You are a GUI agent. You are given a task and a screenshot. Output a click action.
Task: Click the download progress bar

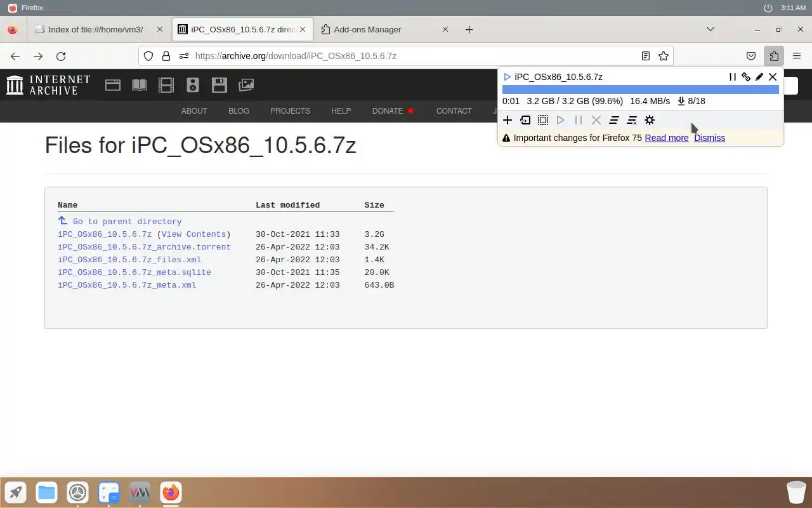[x=641, y=90]
